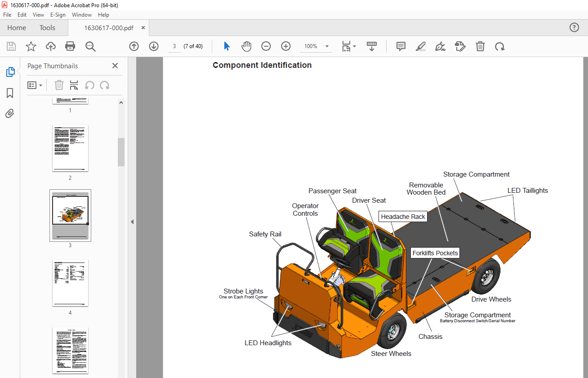
Task: Click the thumbnails panel scrollbar handle
Action: (121, 152)
